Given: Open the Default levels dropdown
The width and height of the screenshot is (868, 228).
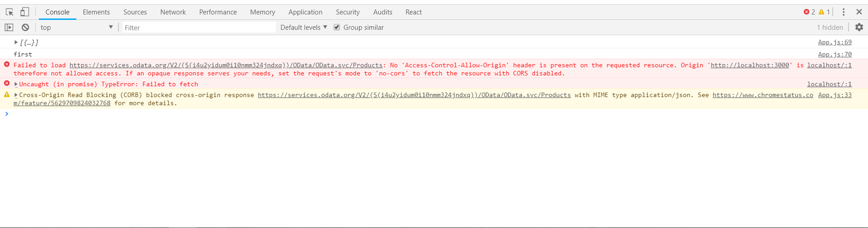Looking at the screenshot, I should point(303,28).
